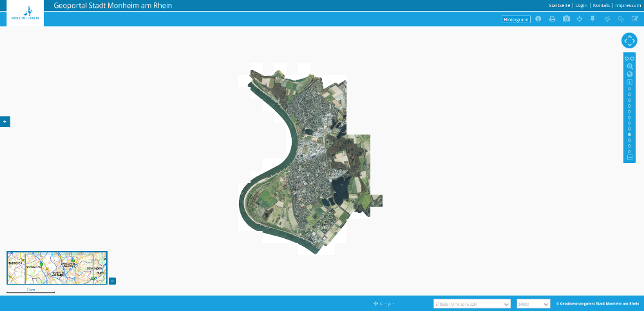Open the edit/draw pencil tool
Image resolution: width=644 pixels, height=311 pixels.
(634, 19)
